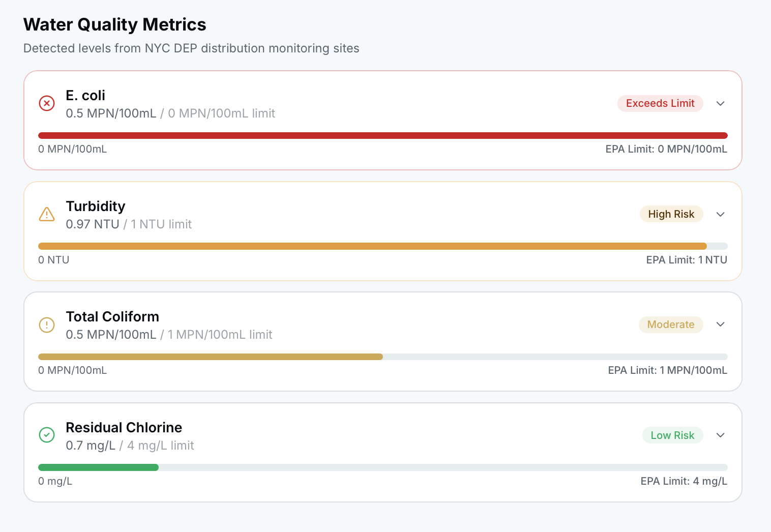
Task: Click the Residual Chlorine heading text
Action: (x=124, y=428)
